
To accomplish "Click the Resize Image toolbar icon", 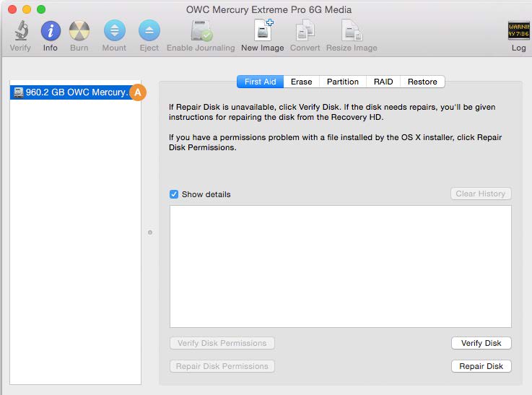I will coord(352,30).
